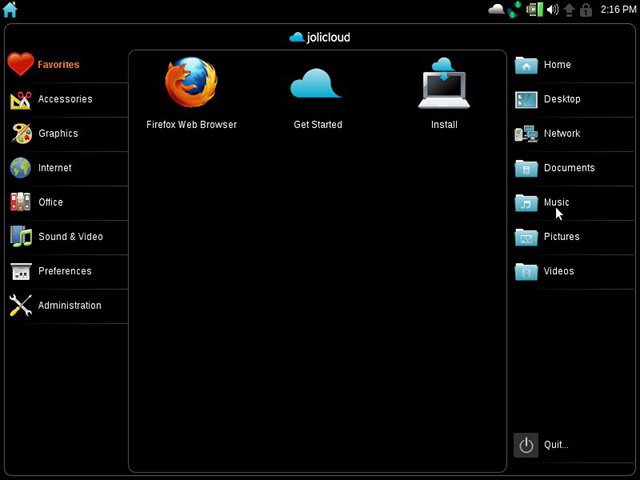This screenshot has height=480, width=640.
Task: Click the blue home icon in top panel
Action: pyautogui.click(x=10, y=9)
